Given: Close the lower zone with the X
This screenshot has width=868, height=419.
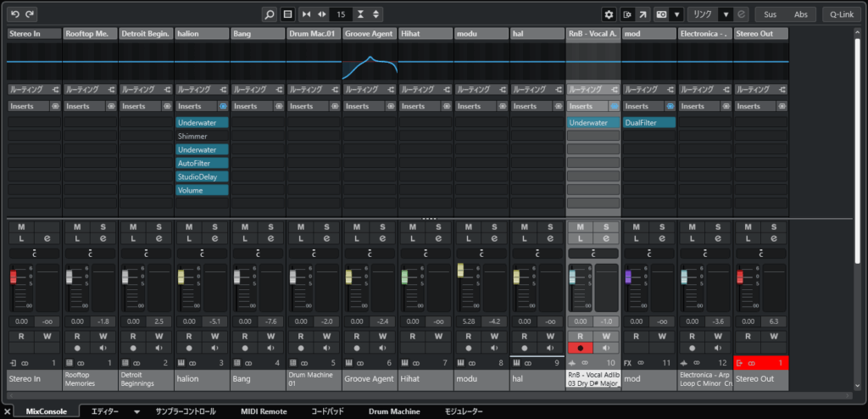Looking at the screenshot, I should [7, 412].
